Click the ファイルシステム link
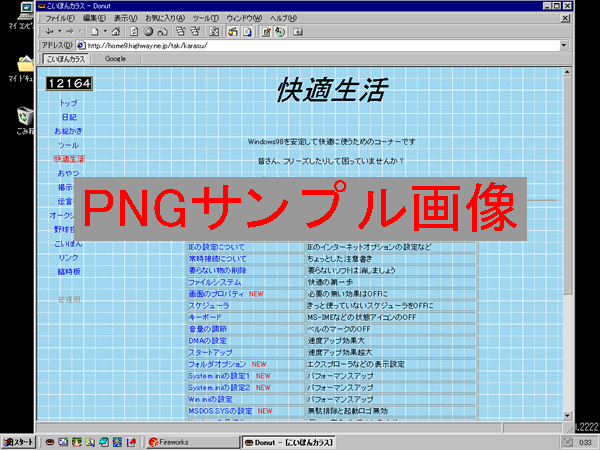This screenshot has height=450, width=600. pos(214,283)
